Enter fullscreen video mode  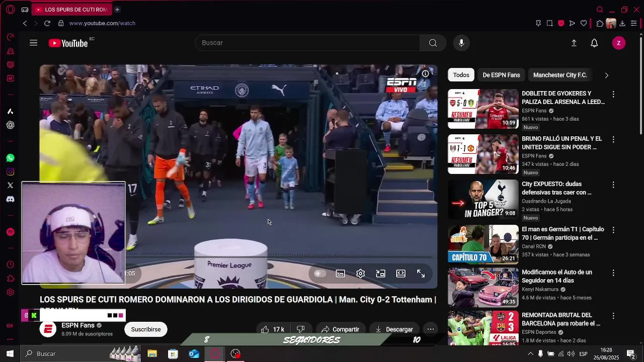tap(421, 274)
